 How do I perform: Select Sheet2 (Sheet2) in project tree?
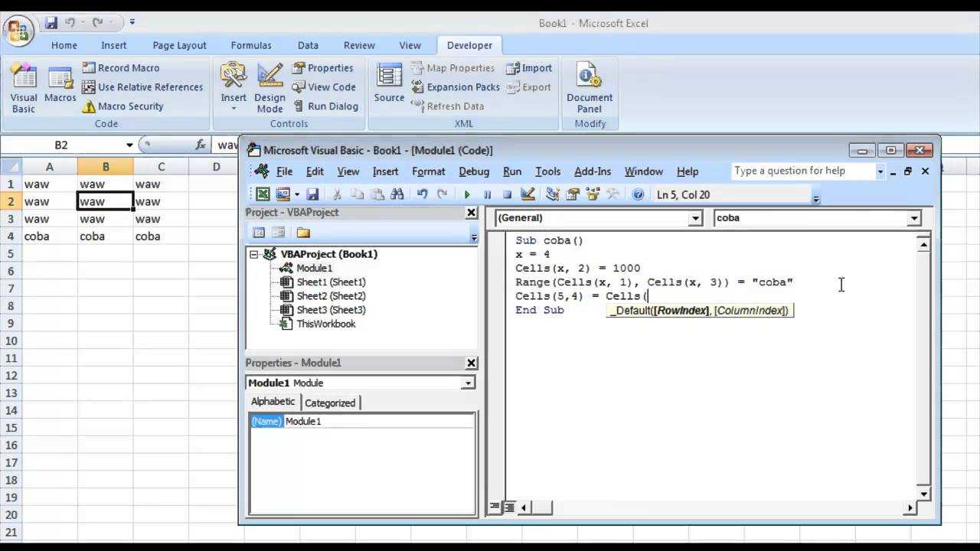pyautogui.click(x=331, y=295)
